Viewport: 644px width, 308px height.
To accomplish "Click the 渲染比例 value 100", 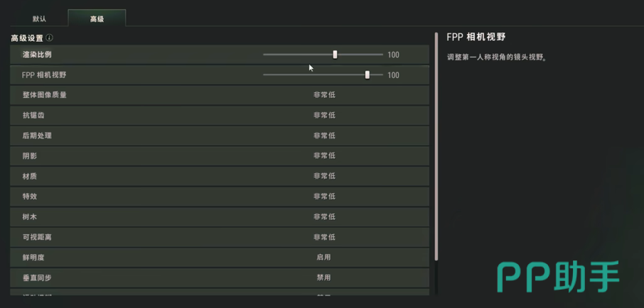I will (393, 55).
